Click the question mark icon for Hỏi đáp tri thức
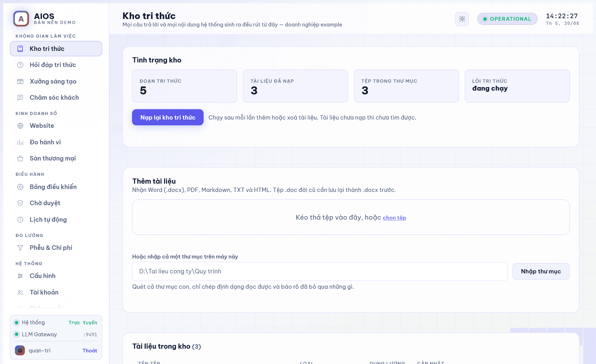Screen dimensions: 596x364 [x=20, y=65]
